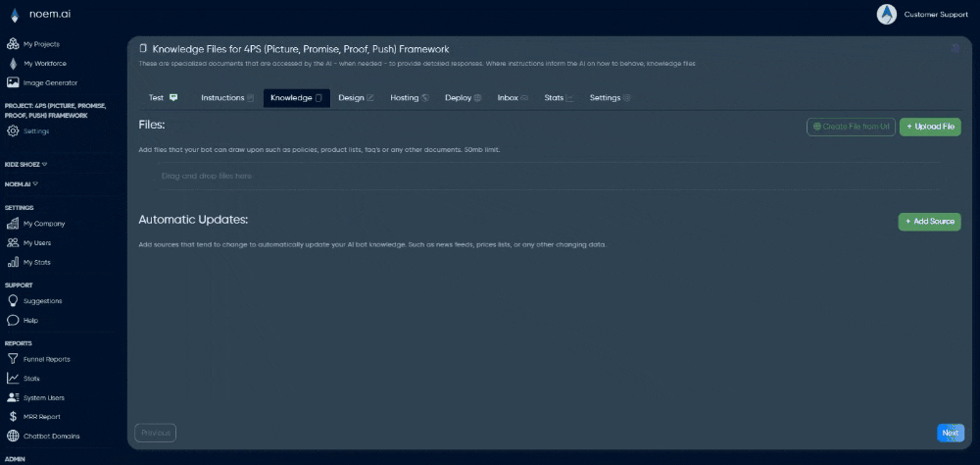
Task: Click the My Workforce flame icon
Action: coord(13,64)
